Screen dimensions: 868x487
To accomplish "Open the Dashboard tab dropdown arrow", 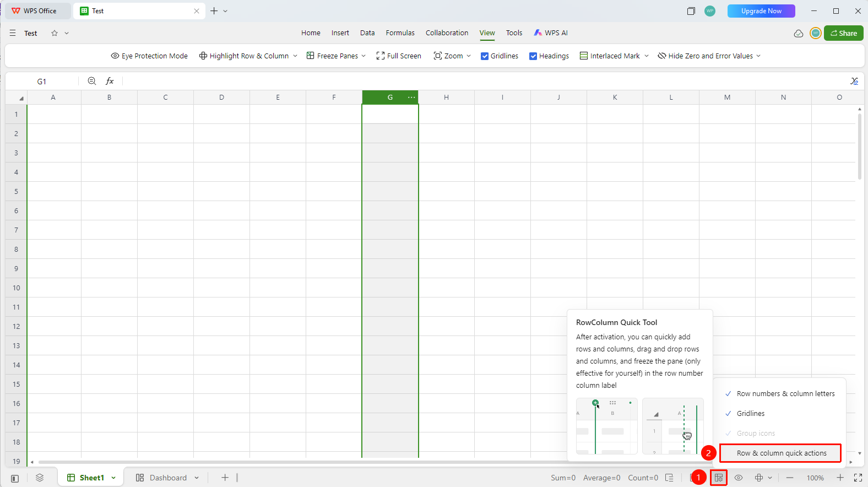I will [x=197, y=478].
